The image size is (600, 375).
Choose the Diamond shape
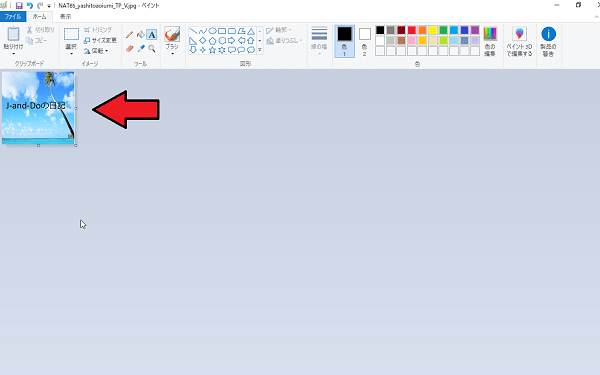(203, 41)
